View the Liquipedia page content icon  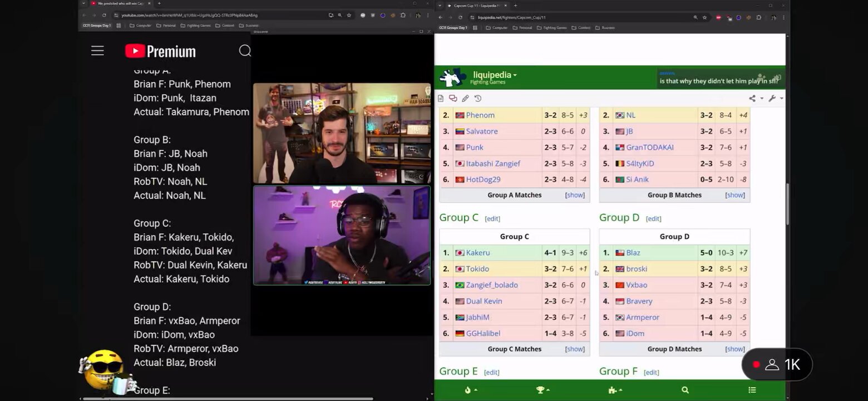pos(441,99)
